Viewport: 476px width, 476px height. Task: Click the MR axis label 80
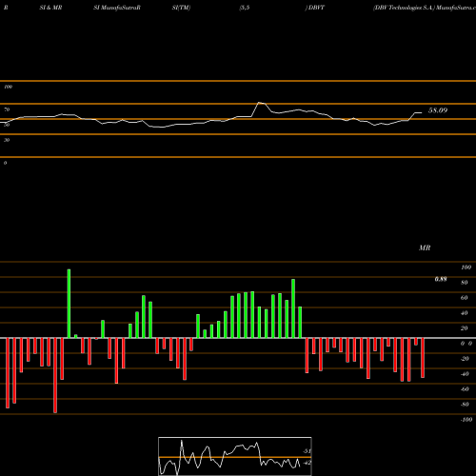465,283
